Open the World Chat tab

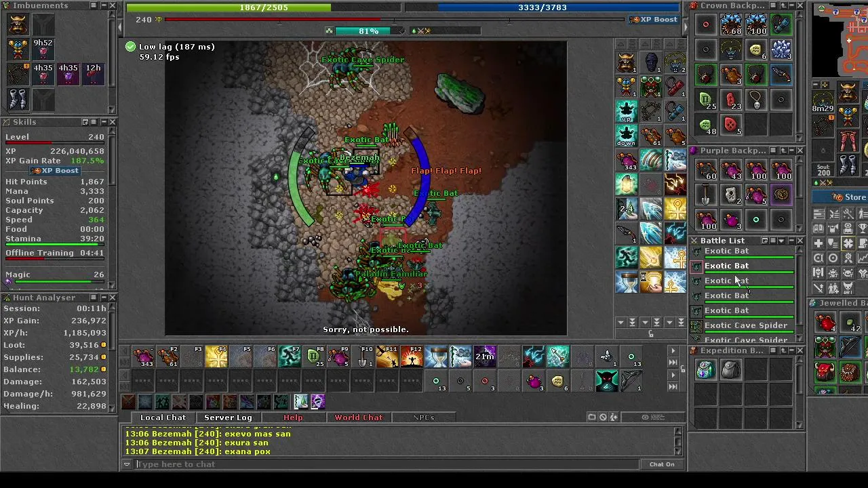point(358,418)
